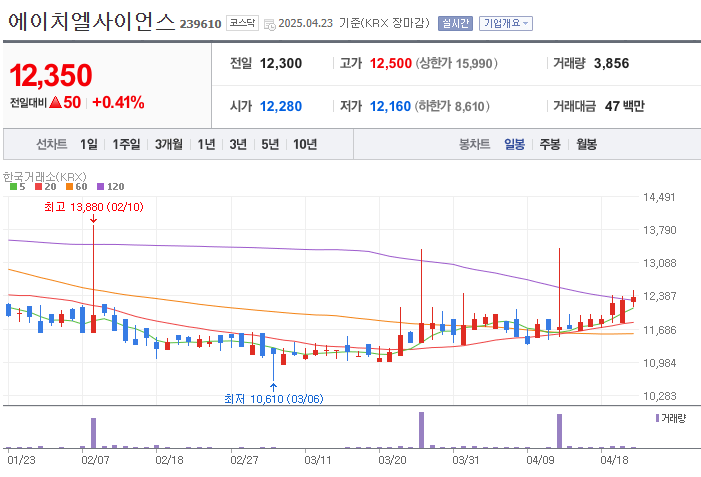The image size is (701, 477).
Task: Click the purple 거래량 legend marker
Action: (x=657, y=418)
